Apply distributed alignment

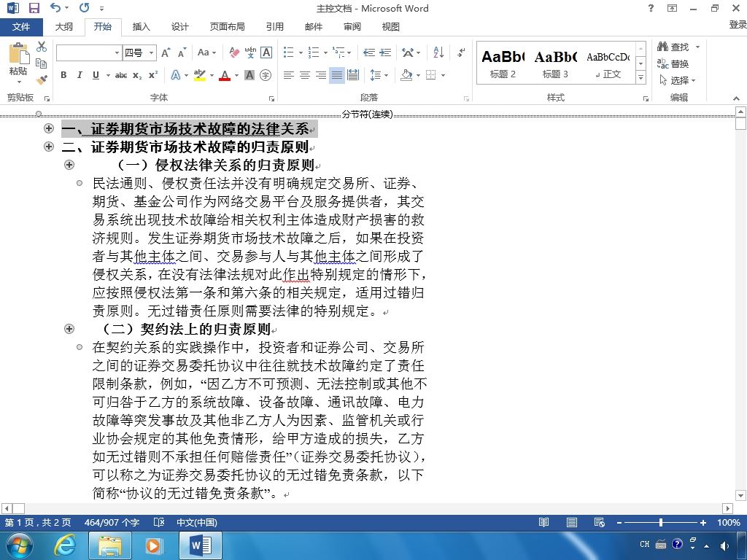tap(353, 75)
